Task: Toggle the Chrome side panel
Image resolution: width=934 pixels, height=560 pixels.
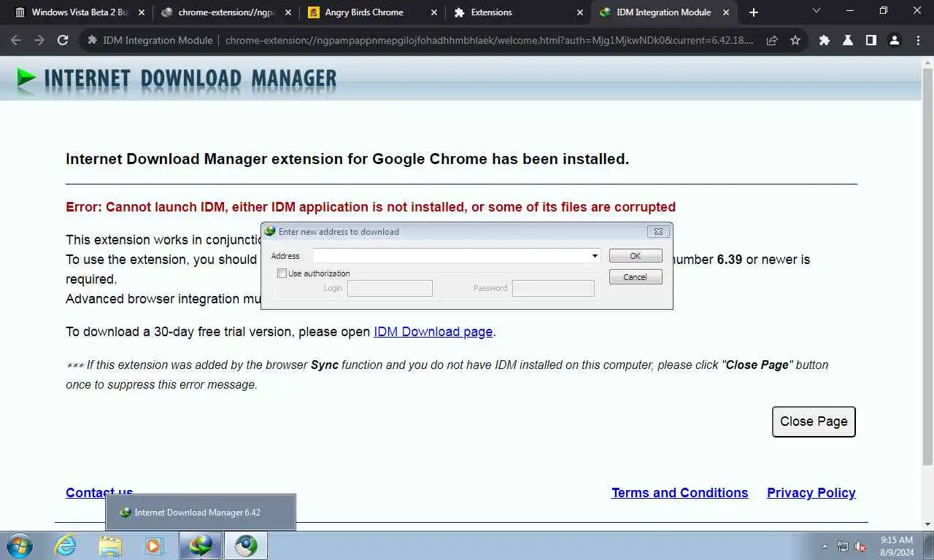Action: pyautogui.click(x=871, y=41)
